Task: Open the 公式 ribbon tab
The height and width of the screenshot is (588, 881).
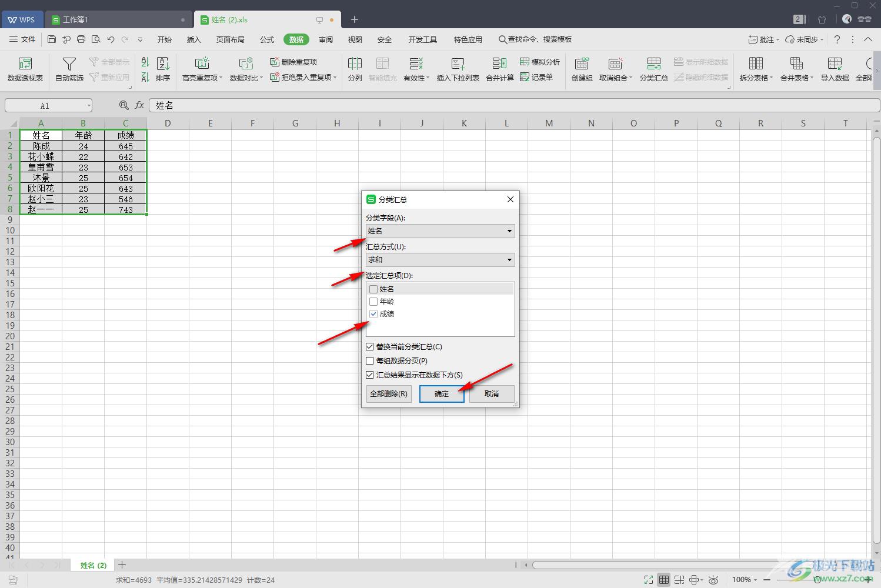Action: click(x=267, y=39)
